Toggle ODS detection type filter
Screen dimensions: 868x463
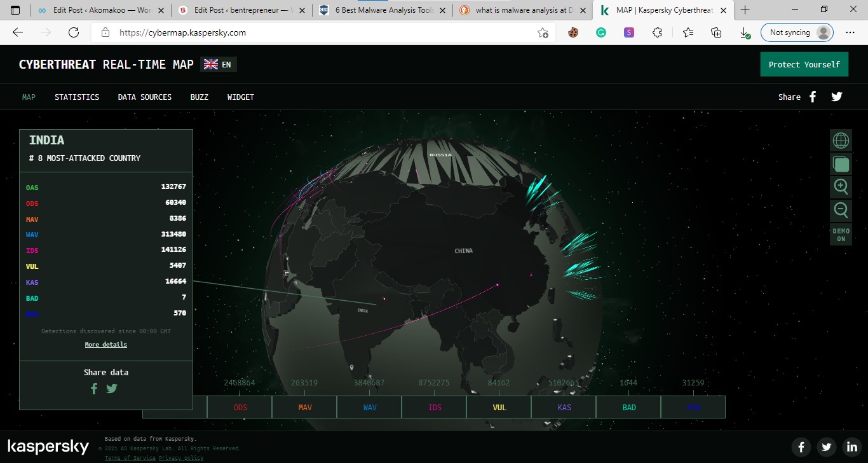pos(240,407)
